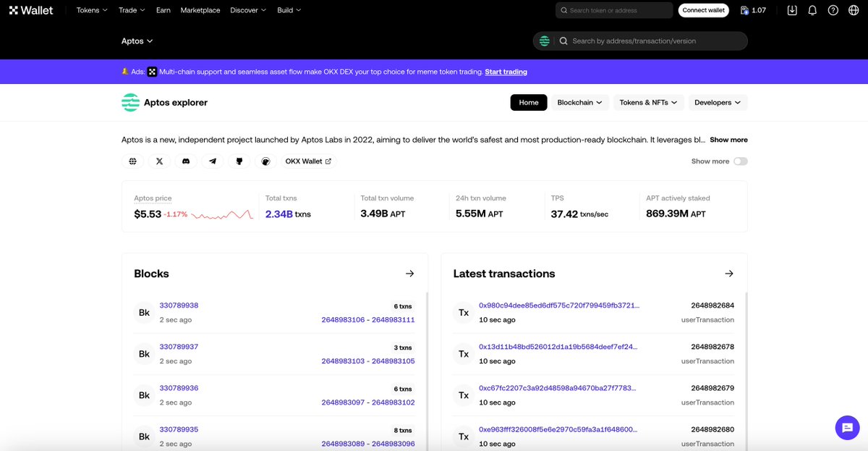868x451 pixels.
Task: Open the download app icon
Action: [792, 10]
